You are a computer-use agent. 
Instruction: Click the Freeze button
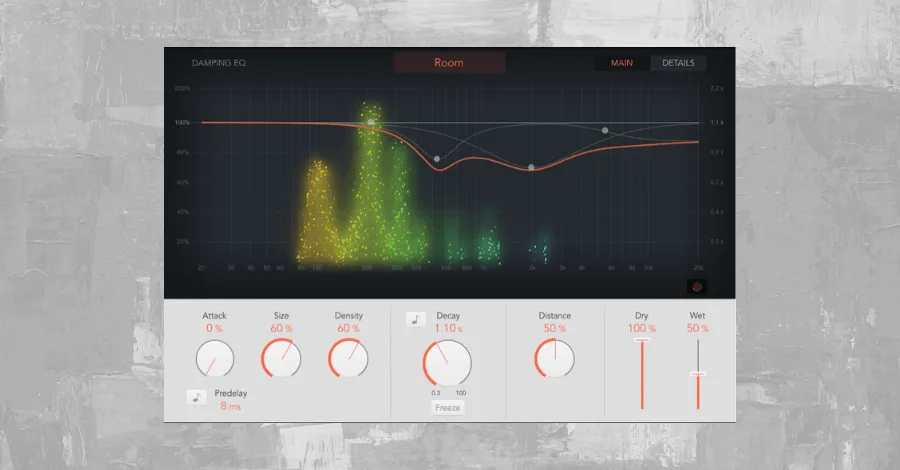(448, 407)
